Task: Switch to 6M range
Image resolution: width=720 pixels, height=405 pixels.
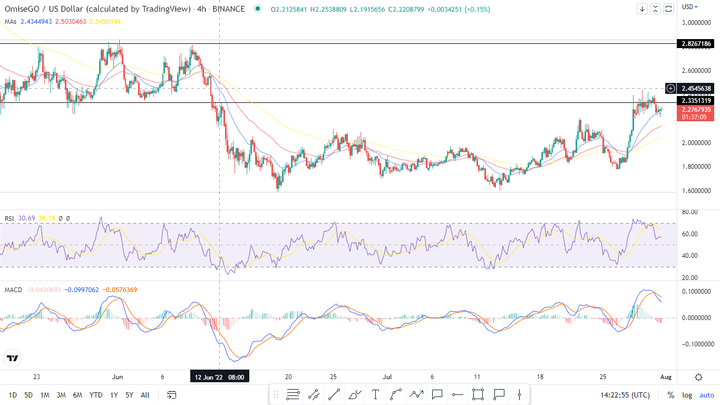Action: pyautogui.click(x=78, y=395)
